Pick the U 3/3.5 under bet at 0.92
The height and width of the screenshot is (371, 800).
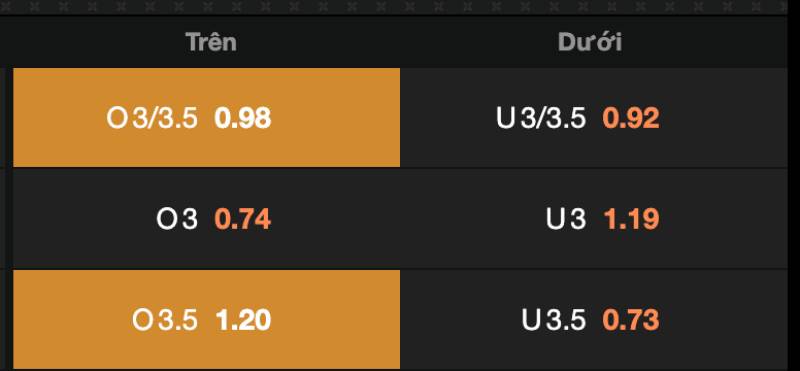(x=594, y=117)
